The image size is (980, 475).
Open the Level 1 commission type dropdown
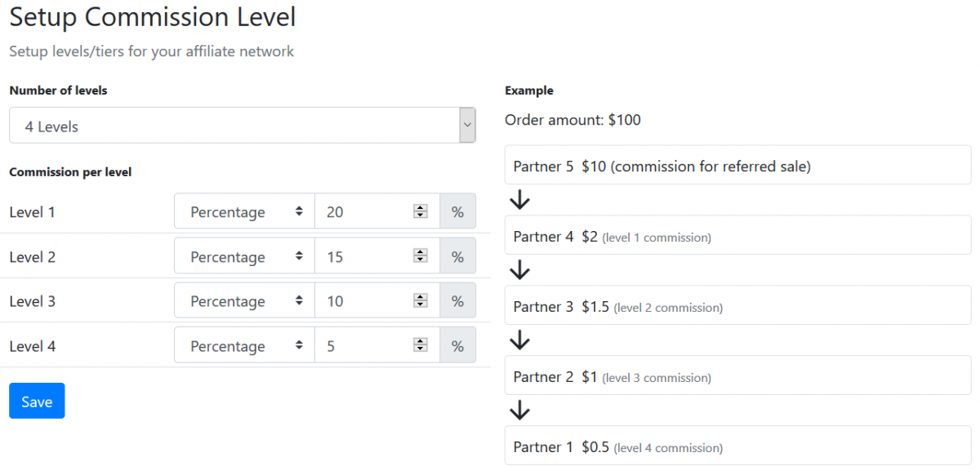click(x=243, y=211)
